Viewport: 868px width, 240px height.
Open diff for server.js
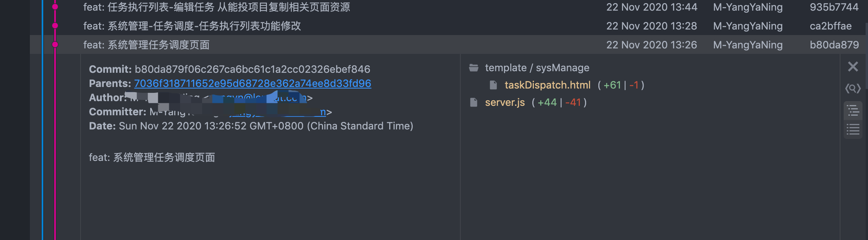click(x=505, y=102)
